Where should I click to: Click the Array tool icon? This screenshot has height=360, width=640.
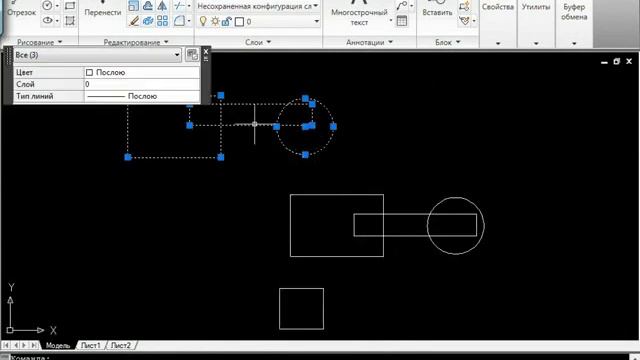(162, 21)
